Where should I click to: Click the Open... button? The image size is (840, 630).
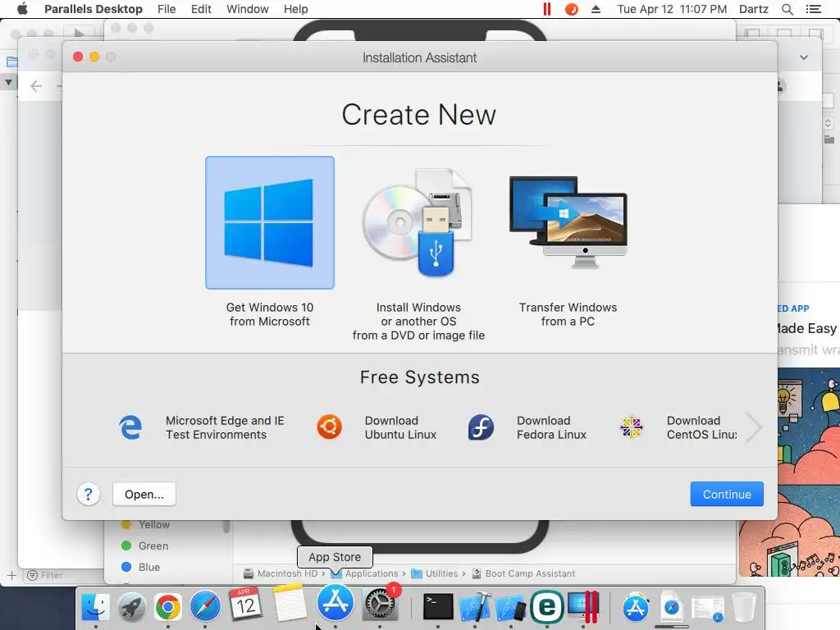click(144, 494)
